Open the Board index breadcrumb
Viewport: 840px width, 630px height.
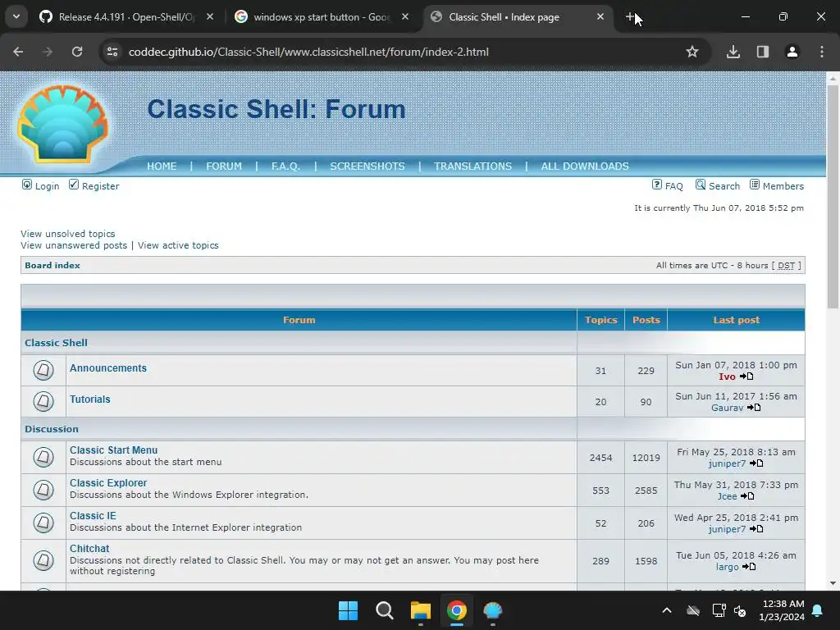(52, 265)
